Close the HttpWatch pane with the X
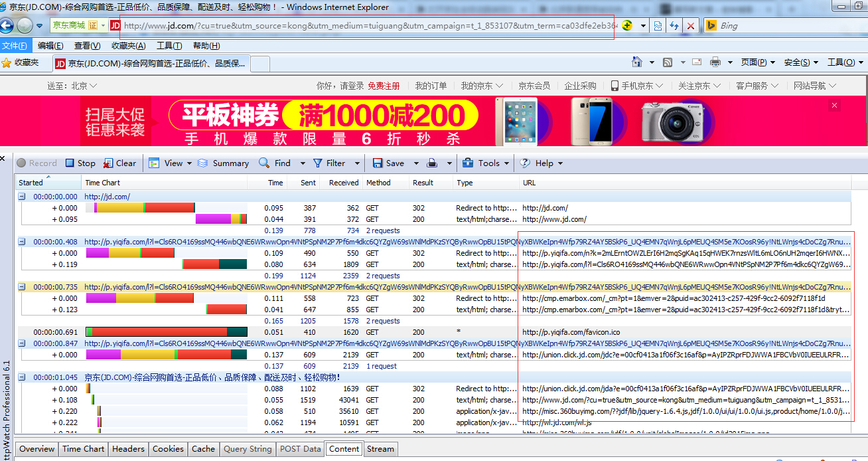The width and height of the screenshot is (868, 461). (x=2, y=158)
